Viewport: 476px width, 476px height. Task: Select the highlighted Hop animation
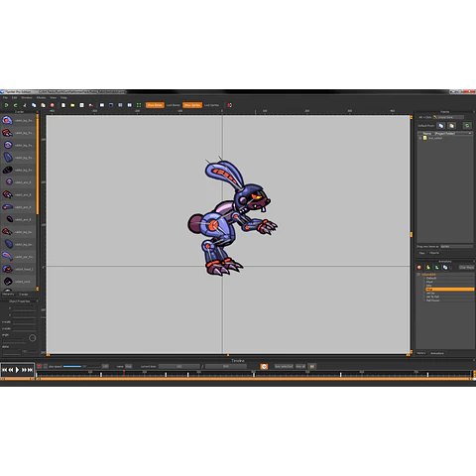click(x=450, y=290)
